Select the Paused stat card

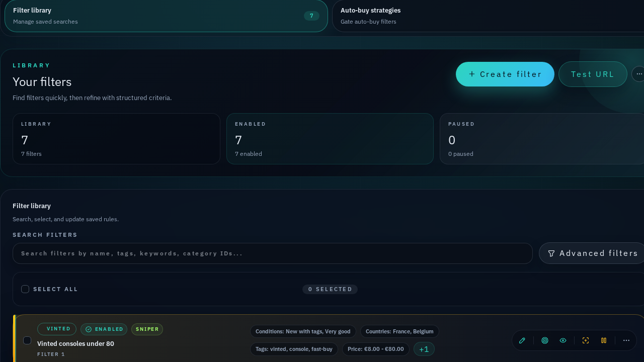click(542, 139)
